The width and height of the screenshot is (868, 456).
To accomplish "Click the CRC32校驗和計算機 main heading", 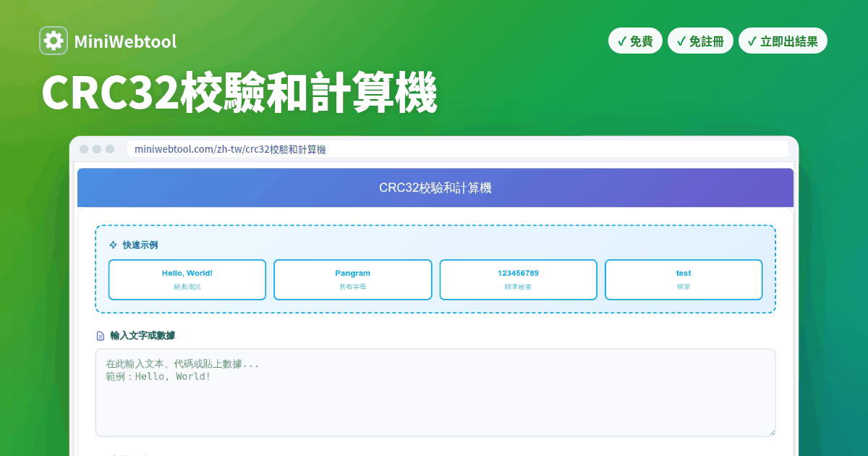I will point(239,93).
